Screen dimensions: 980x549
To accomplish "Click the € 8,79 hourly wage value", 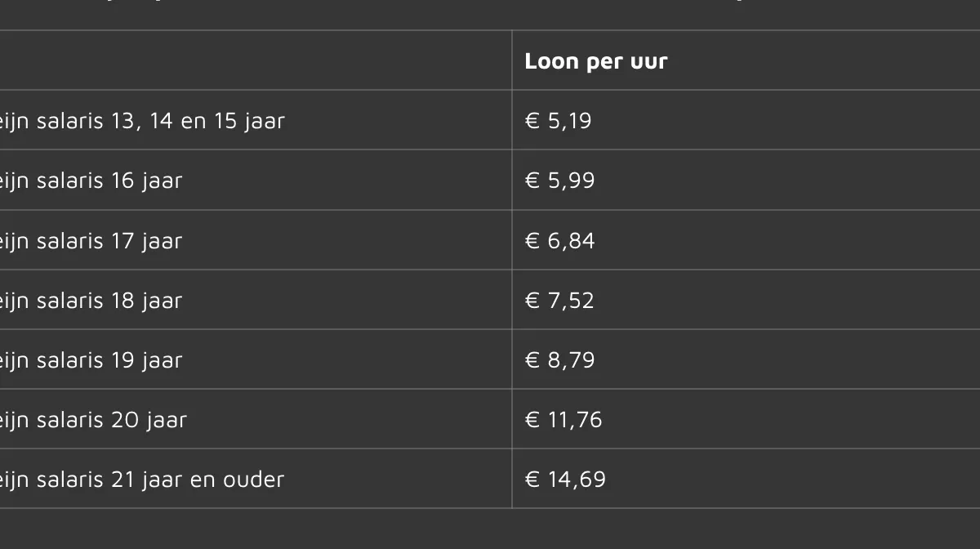I will click(x=559, y=360).
